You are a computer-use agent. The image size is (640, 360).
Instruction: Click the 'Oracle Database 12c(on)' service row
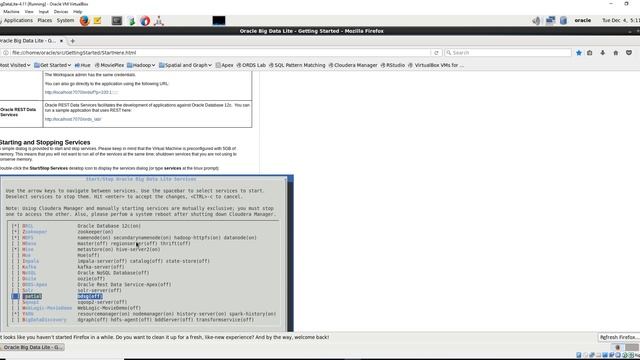[x=109, y=226]
